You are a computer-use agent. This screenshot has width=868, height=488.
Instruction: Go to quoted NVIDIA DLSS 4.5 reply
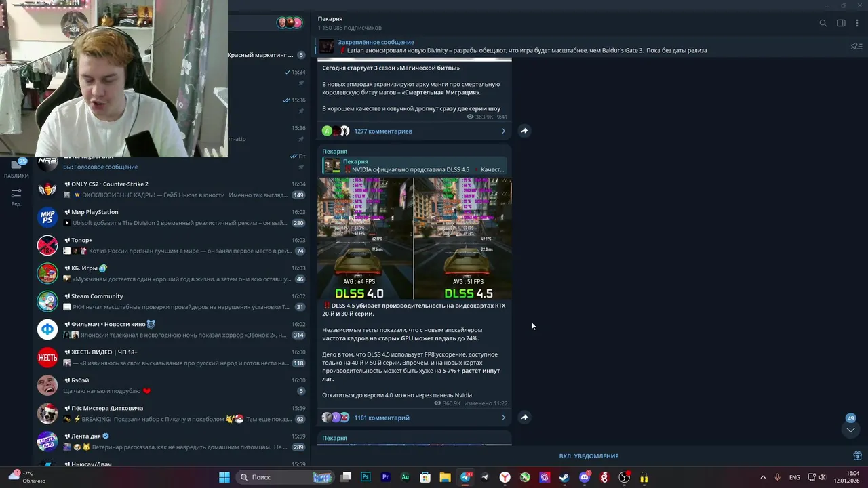click(x=415, y=165)
